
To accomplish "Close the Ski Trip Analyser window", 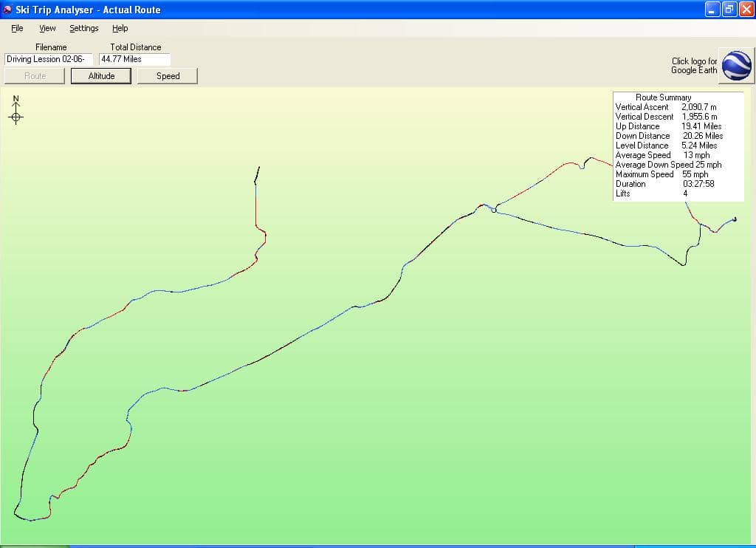I will point(746,10).
